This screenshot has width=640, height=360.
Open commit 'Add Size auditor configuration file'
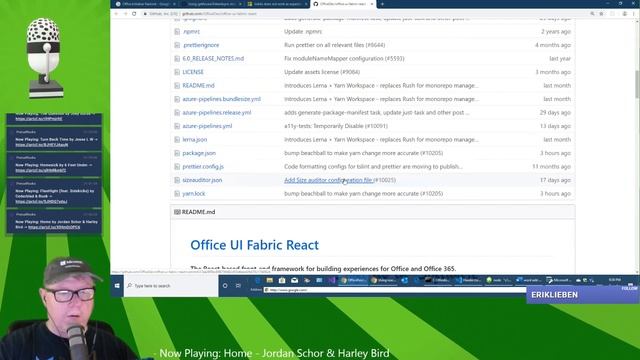pyautogui.click(x=328, y=180)
